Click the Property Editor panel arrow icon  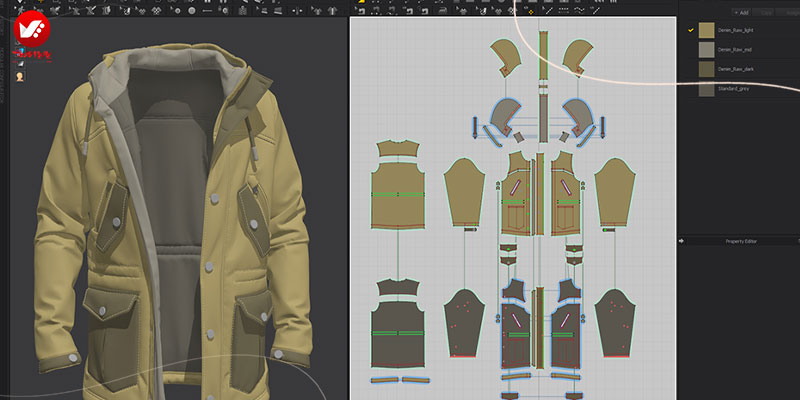click(681, 241)
